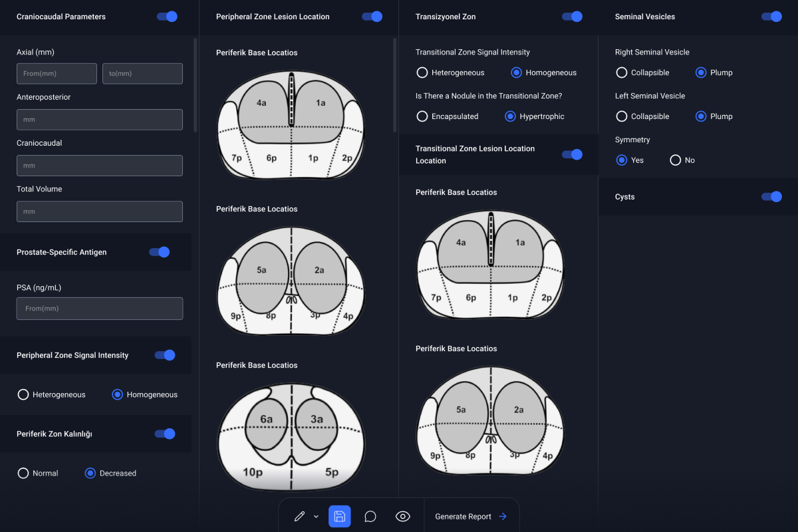Click the Peripheral Zone panel scrollbar

395,85
